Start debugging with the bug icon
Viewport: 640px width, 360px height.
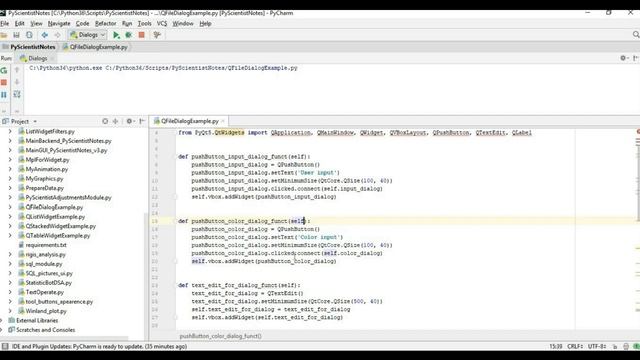(129, 35)
